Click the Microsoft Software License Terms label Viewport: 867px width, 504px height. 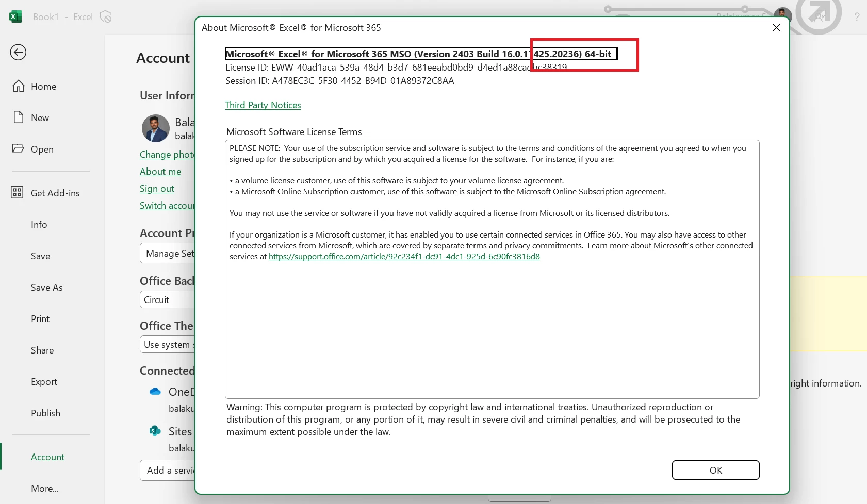pyautogui.click(x=294, y=132)
